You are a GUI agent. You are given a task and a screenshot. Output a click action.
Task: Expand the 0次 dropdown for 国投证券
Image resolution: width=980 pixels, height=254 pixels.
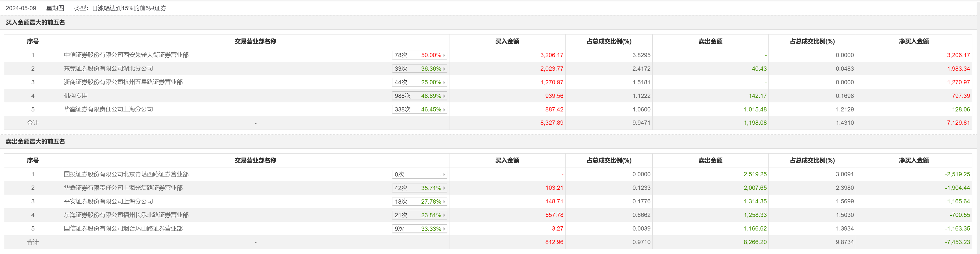click(419, 175)
